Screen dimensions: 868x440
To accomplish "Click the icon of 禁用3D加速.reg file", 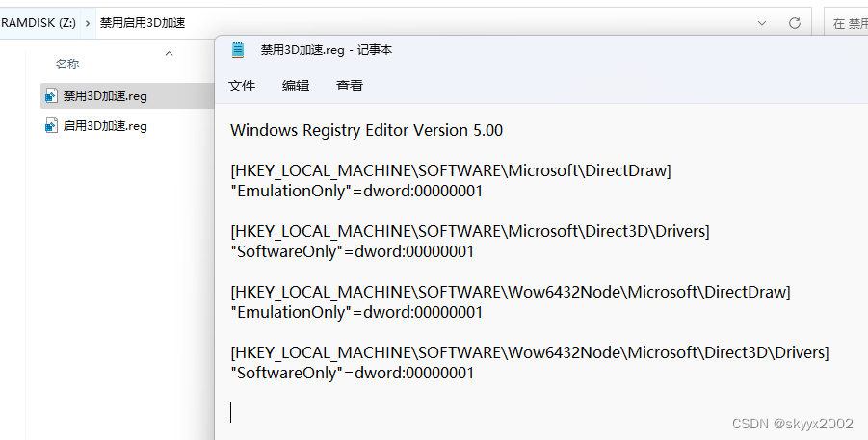I will [x=51, y=95].
